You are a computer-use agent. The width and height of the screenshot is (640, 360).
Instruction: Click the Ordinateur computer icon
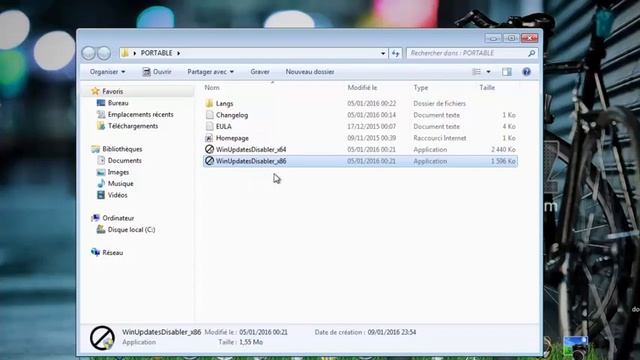point(96,218)
